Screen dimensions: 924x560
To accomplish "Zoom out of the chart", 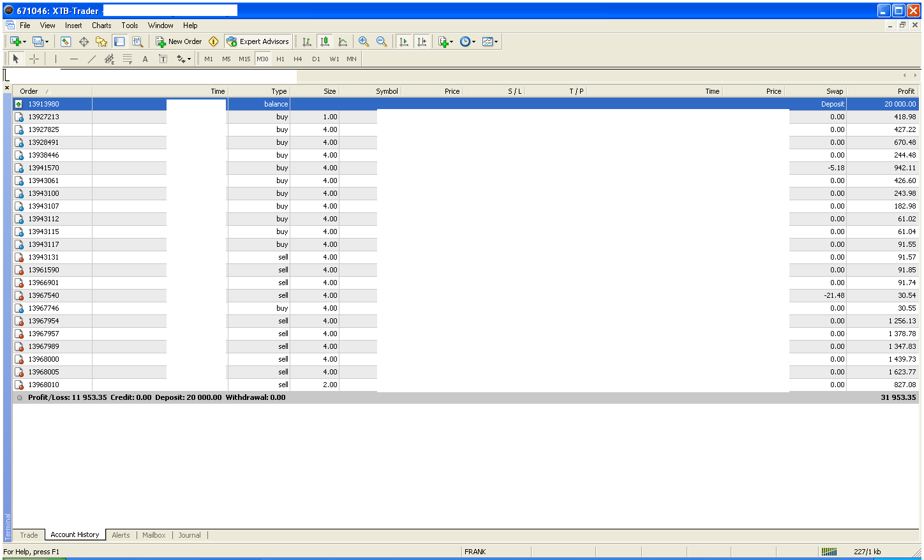I will (x=382, y=41).
